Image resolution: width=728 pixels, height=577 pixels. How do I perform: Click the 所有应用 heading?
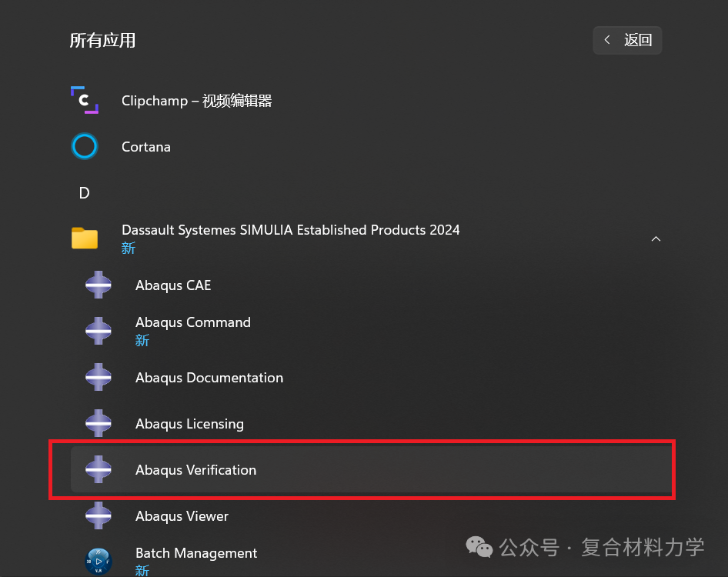point(102,40)
